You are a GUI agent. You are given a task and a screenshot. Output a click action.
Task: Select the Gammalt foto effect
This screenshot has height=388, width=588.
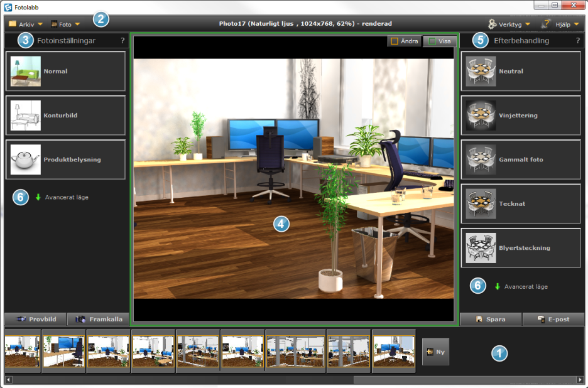[x=520, y=159]
